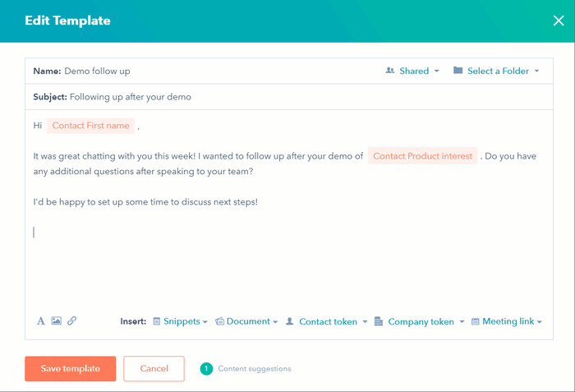Open the Contact token dropdown
This screenshot has width=575, height=392.
point(327,322)
